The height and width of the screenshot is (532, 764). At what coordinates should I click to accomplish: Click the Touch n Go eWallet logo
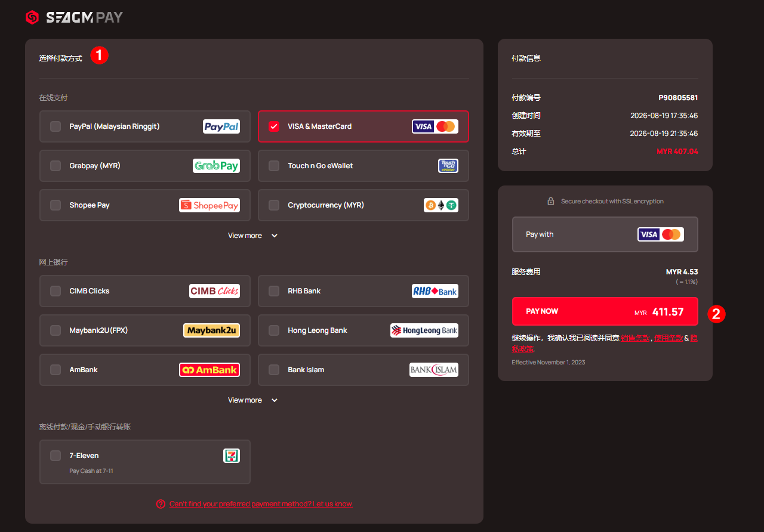pyautogui.click(x=448, y=166)
